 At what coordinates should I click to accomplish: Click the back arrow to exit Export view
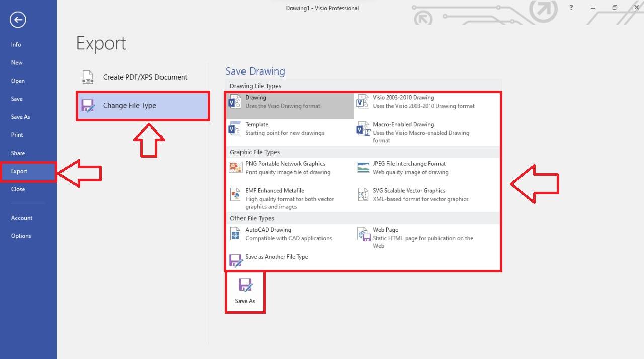(x=17, y=19)
